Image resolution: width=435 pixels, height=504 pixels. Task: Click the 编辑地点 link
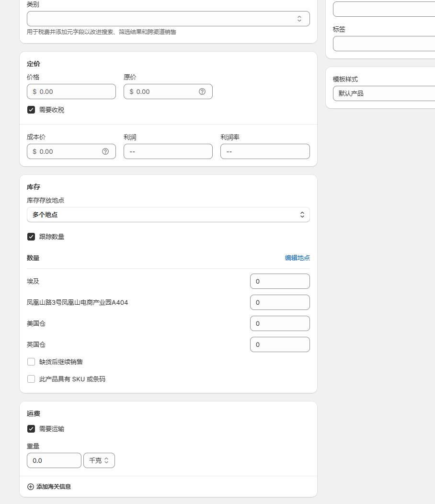(298, 258)
